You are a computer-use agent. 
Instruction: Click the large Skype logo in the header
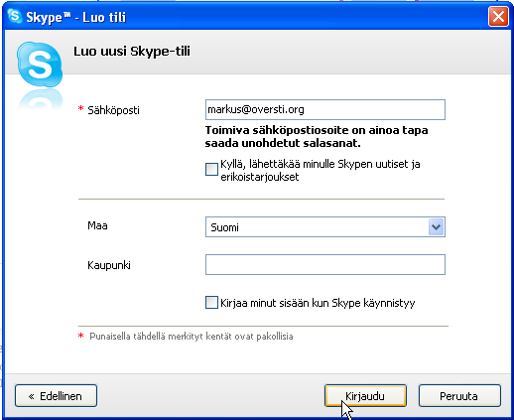pyautogui.click(x=40, y=65)
